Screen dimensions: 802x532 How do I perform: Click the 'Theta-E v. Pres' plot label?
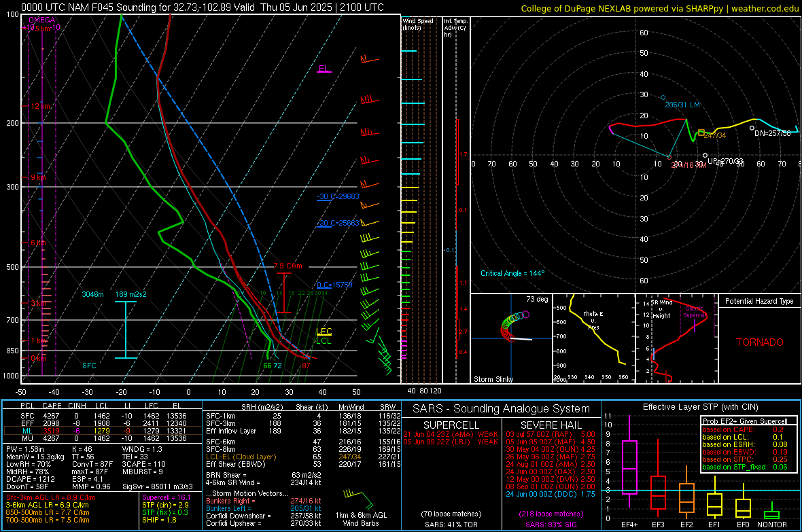(593, 320)
